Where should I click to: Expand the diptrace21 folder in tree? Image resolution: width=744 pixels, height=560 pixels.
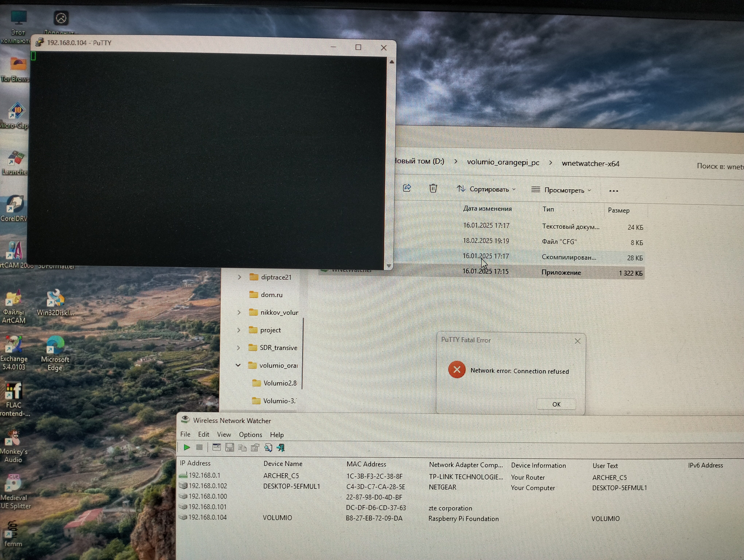[239, 277]
